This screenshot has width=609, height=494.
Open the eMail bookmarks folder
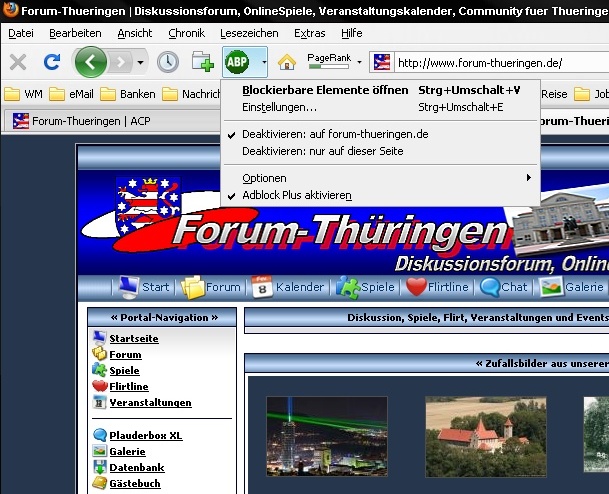pos(71,94)
